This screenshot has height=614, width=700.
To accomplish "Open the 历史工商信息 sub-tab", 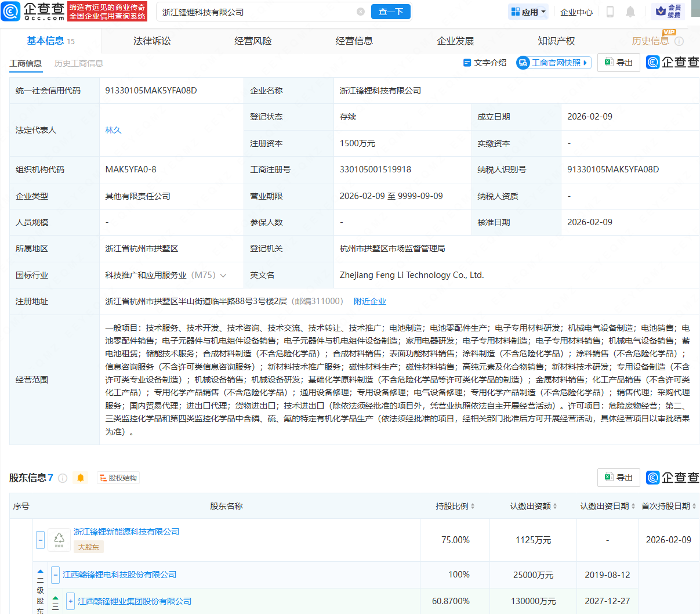I will tap(79, 63).
